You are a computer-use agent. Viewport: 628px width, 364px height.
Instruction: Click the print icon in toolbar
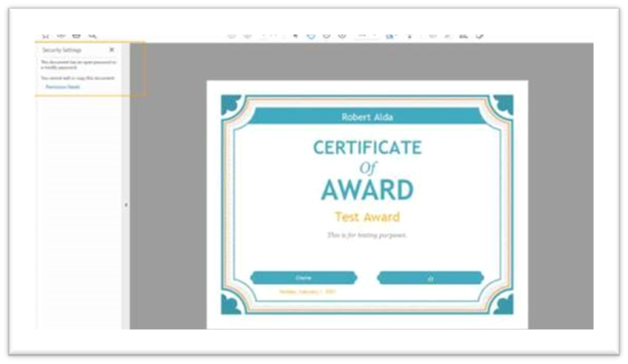(x=76, y=36)
